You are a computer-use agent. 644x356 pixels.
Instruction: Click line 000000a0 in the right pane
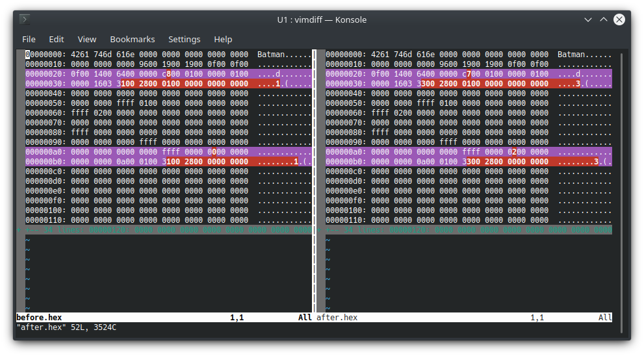point(469,152)
